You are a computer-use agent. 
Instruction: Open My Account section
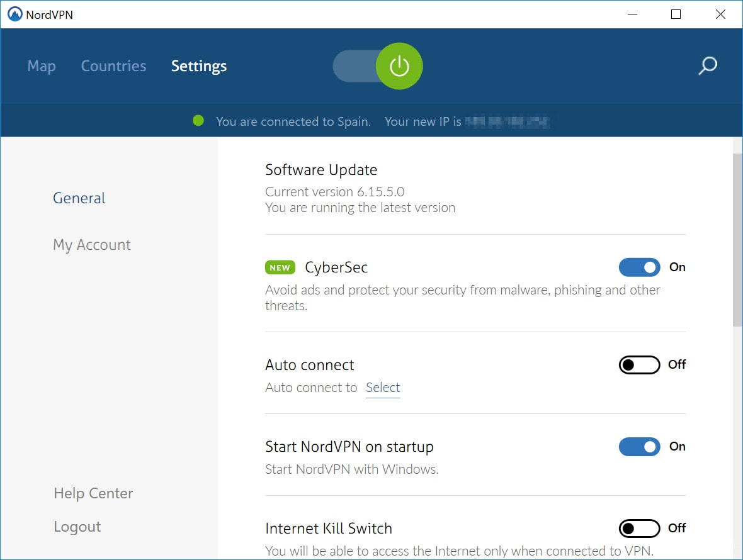coord(92,245)
